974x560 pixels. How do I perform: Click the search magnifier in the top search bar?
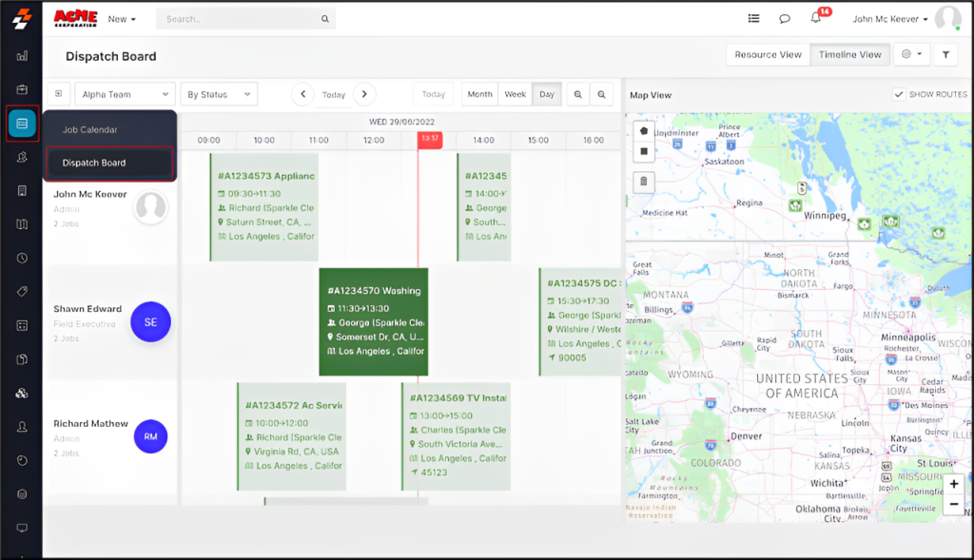(x=324, y=18)
